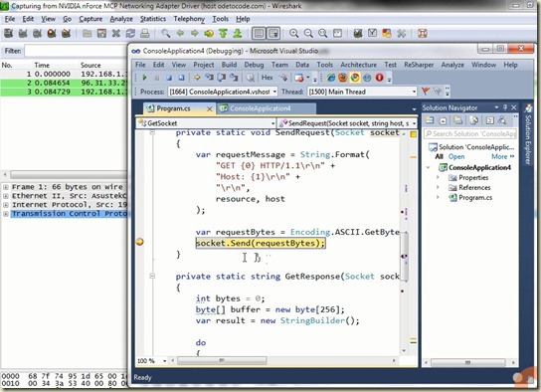Select the Program.cs editor tab
The height and width of the screenshot is (392, 541).
[x=174, y=108]
